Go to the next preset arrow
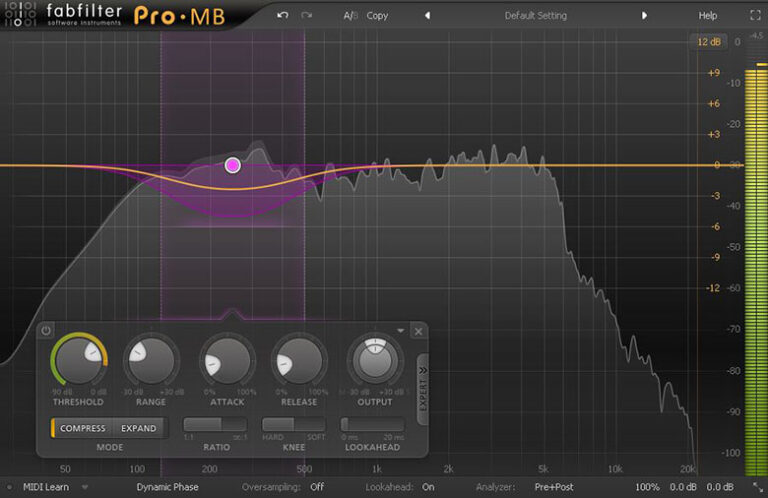Viewport: 768px width, 498px height. pos(644,16)
